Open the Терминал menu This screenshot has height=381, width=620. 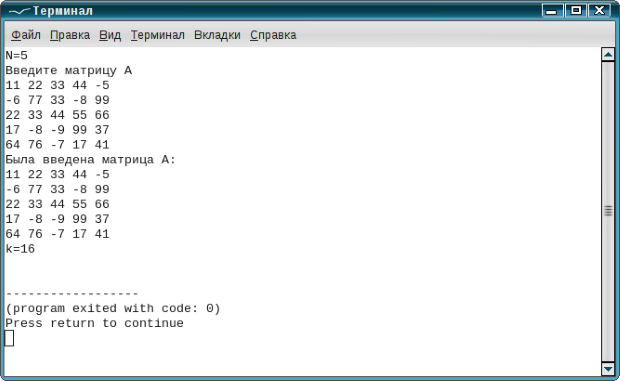(x=158, y=35)
